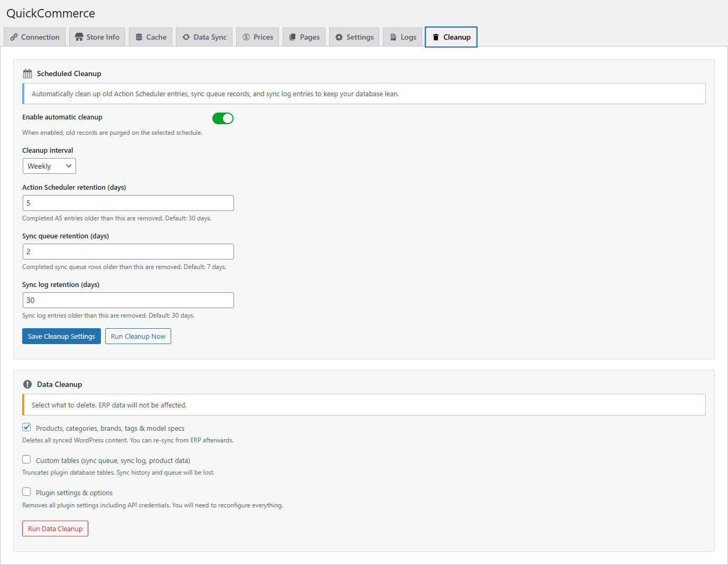Click the sync arrows icon on Data Sync tab
The image size is (728, 565).
(186, 37)
